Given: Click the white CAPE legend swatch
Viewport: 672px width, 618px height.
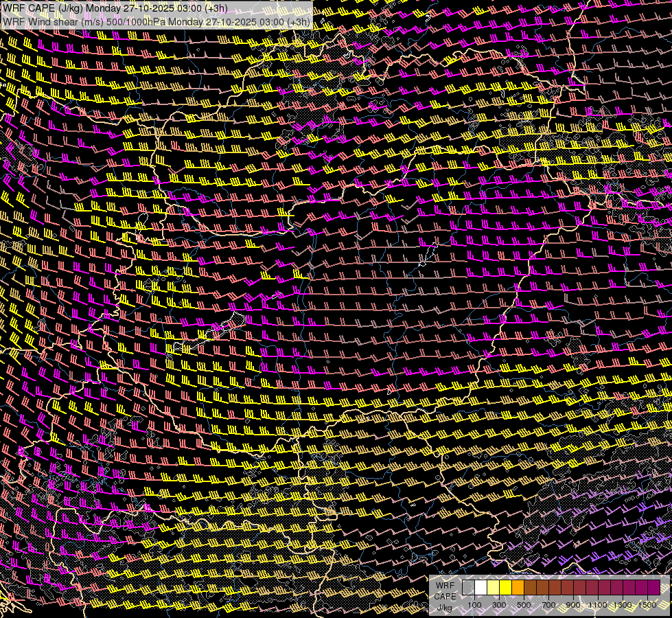Looking at the screenshot, I should [481, 588].
